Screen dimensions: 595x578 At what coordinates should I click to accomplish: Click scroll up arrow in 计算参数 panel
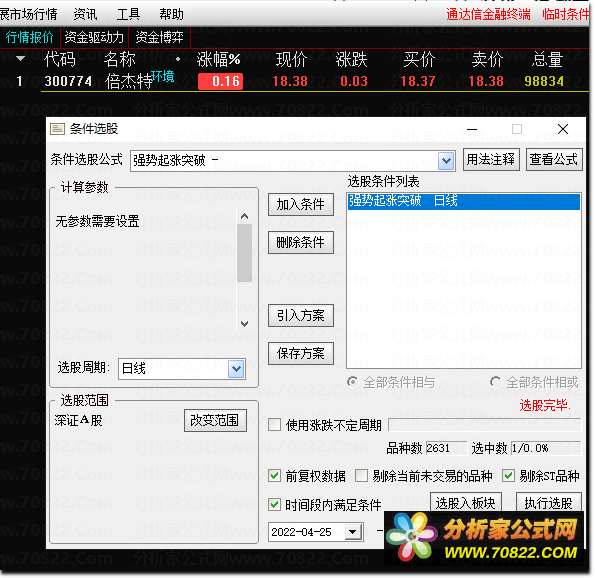[x=244, y=216]
